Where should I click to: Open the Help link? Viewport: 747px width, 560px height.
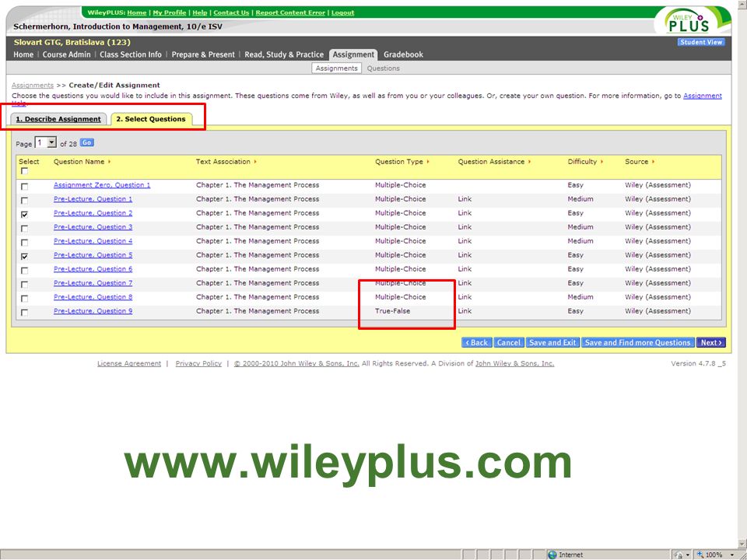point(200,12)
